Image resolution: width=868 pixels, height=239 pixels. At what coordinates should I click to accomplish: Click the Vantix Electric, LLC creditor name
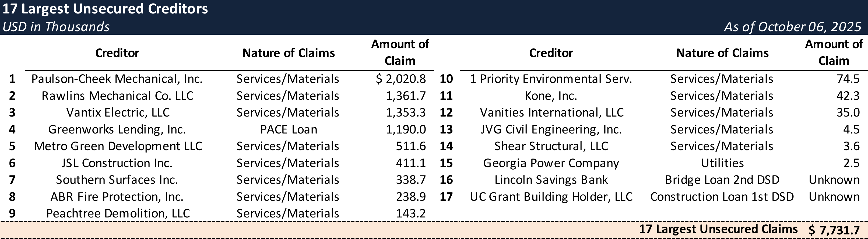(x=118, y=113)
